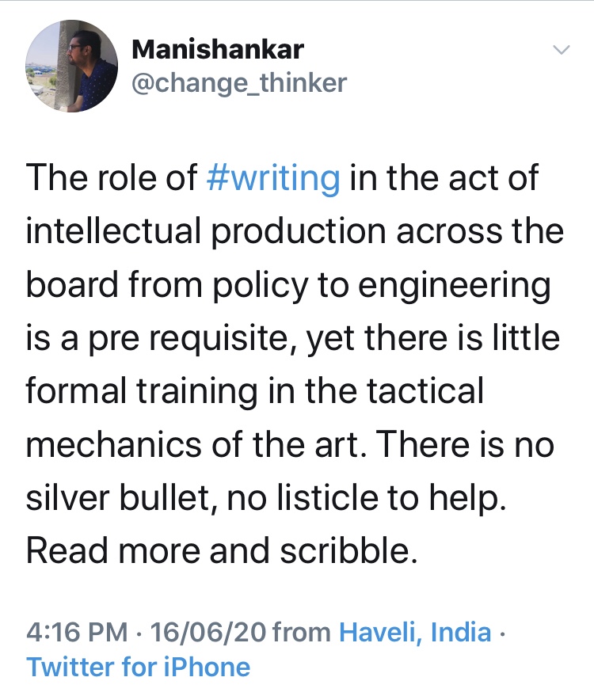Click the 4:16 PM timestamp
This screenshot has height=700, width=594.
coord(77,633)
